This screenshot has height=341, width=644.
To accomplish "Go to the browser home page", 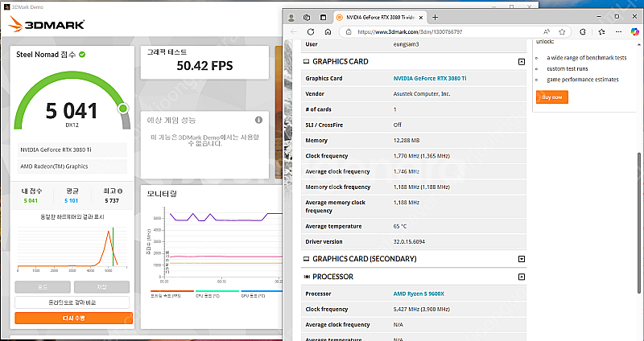I will point(328,31).
